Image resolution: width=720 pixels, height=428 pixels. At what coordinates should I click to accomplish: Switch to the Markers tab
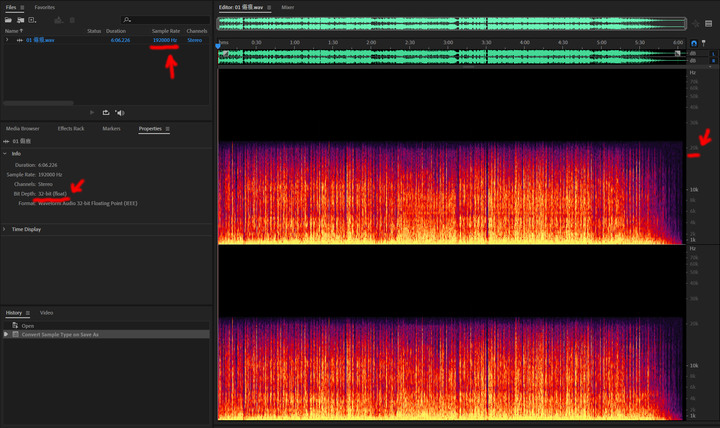111,129
